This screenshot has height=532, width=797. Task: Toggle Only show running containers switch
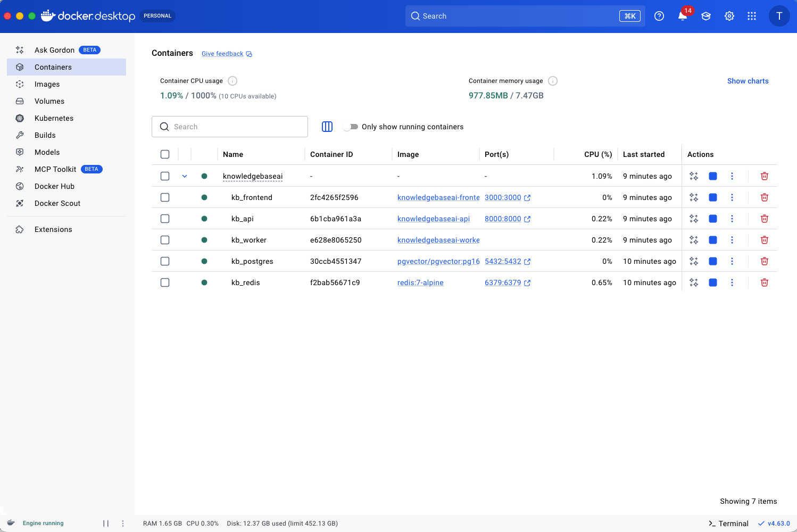[351, 127]
